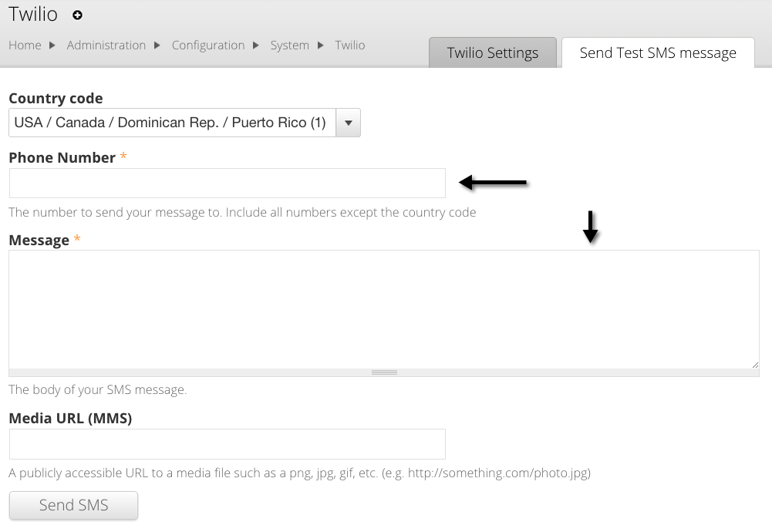This screenshot has width=772, height=532.
Task: Click the System breadcrumb link
Action: pyautogui.click(x=289, y=45)
